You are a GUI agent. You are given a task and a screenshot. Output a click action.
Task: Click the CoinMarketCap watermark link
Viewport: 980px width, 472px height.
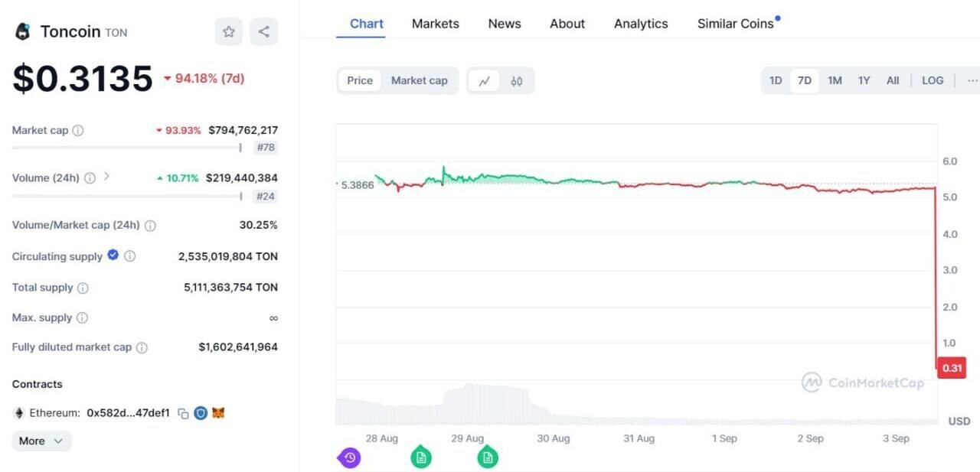click(x=862, y=382)
